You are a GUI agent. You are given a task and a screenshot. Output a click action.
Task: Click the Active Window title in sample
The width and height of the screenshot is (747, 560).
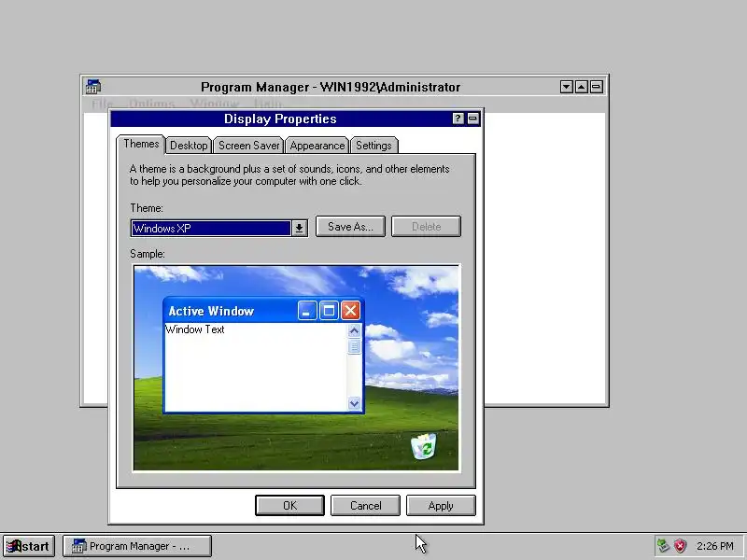pyautogui.click(x=211, y=311)
